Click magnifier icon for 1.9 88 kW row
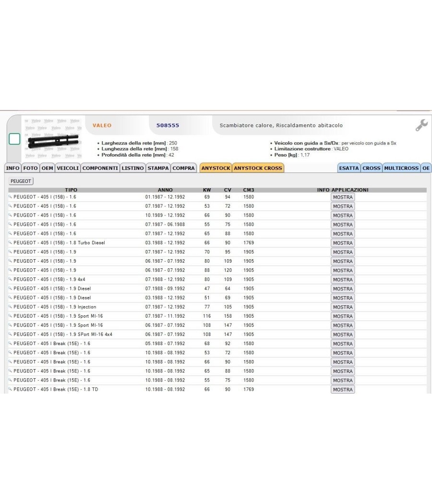This screenshot has width=432, height=504. tap(10, 270)
